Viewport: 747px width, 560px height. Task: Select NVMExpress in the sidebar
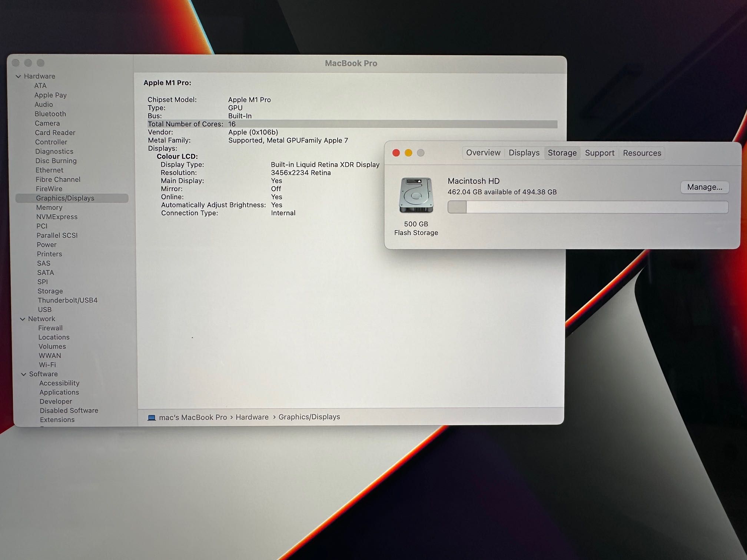coord(57,217)
